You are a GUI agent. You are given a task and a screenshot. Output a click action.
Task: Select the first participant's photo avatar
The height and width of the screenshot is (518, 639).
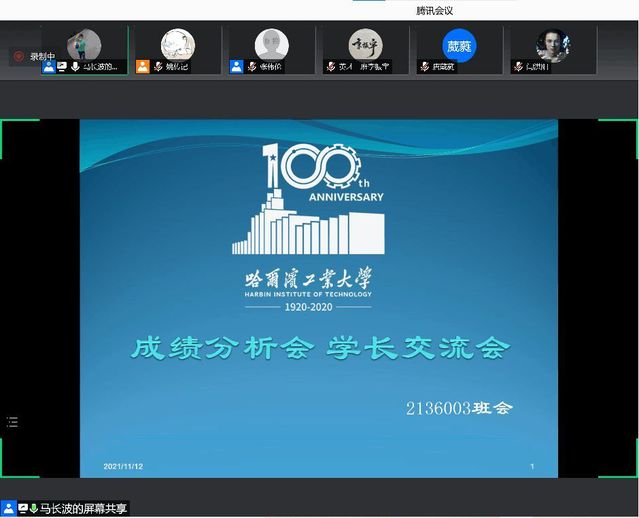[x=84, y=45]
